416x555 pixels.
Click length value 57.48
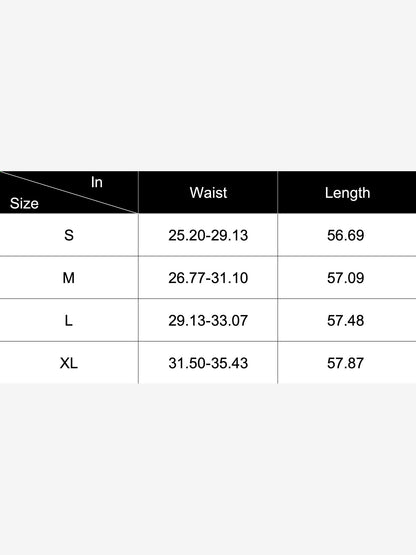(x=346, y=321)
